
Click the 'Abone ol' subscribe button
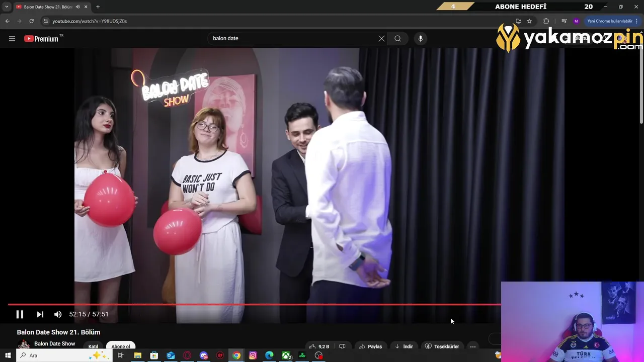pos(121,346)
